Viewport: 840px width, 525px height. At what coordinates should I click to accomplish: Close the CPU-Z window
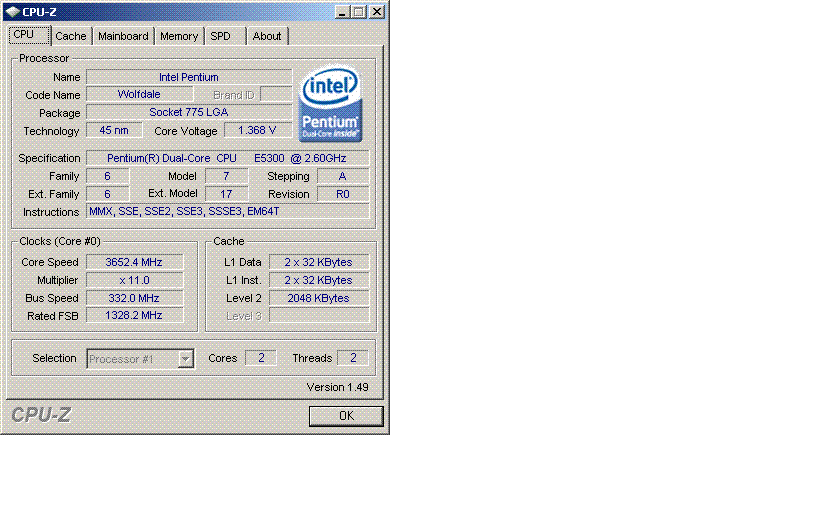(377, 12)
